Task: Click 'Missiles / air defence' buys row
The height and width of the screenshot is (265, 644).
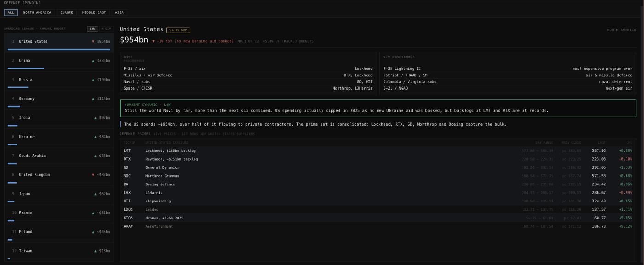Action: pos(248,75)
